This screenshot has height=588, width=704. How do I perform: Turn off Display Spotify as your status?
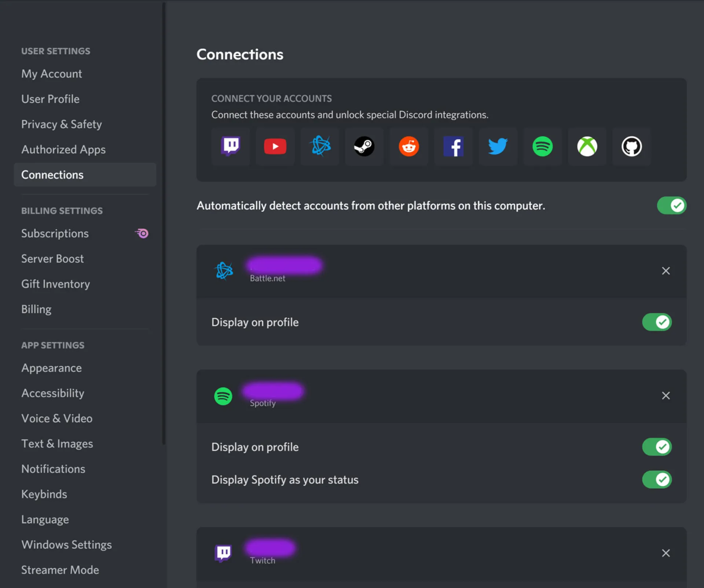pyautogui.click(x=656, y=479)
